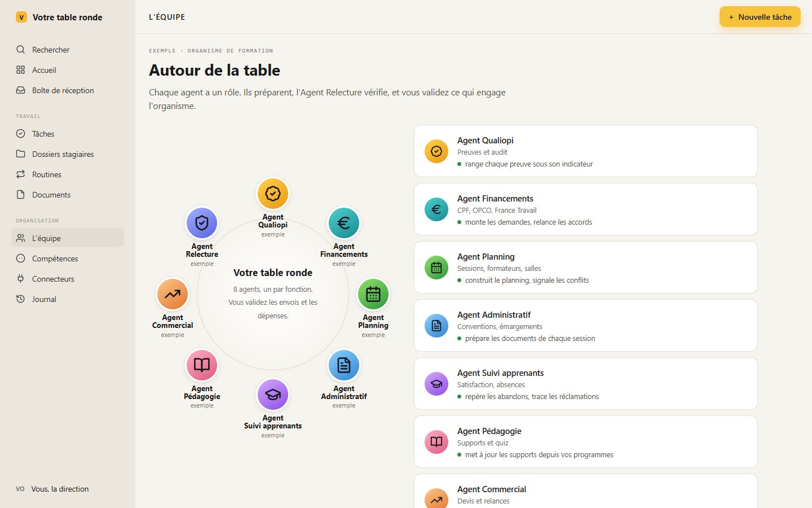The width and height of the screenshot is (812, 508).
Task: Open Dossiers stagiaires
Action: (x=68, y=154)
